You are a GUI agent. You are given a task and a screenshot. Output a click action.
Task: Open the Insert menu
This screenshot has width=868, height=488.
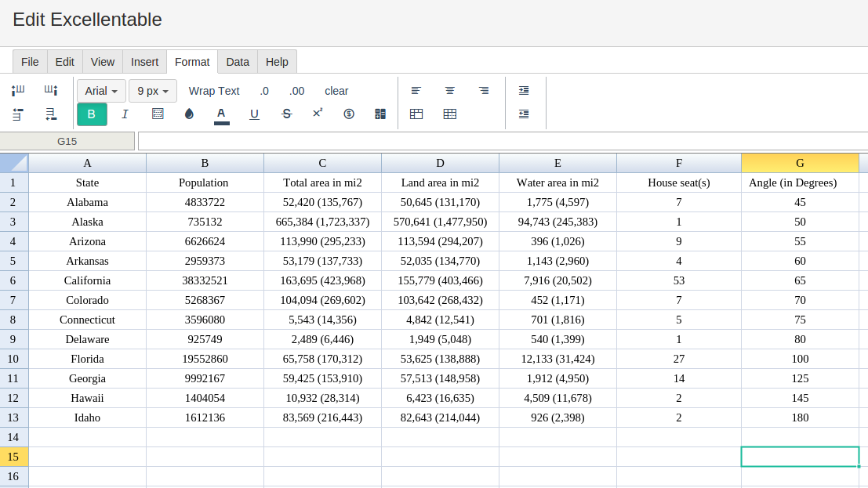[x=144, y=62]
